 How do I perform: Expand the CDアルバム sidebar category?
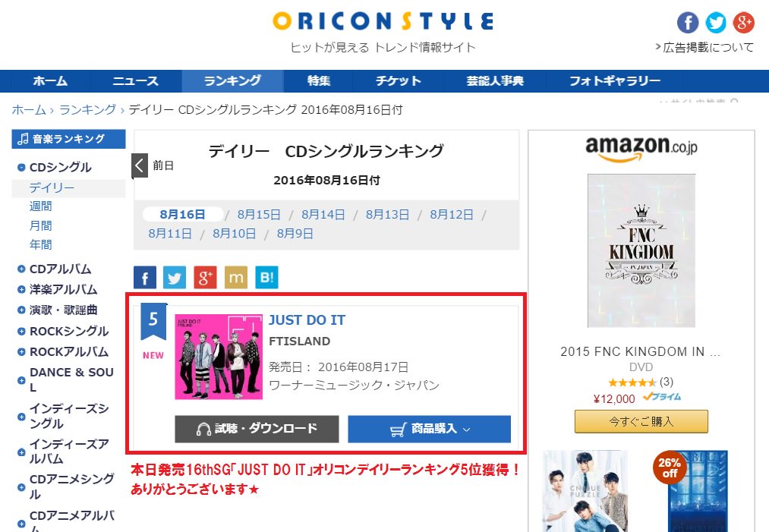21,269
